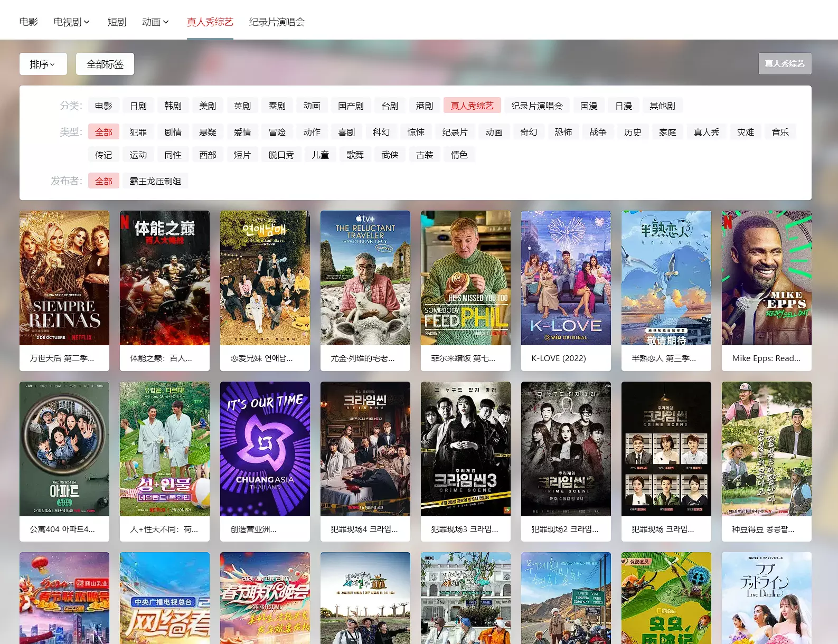The height and width of the screenshot is (644, 838).
Task: Expand the 动画 navigation dropdown
Action: coord(155,22)
